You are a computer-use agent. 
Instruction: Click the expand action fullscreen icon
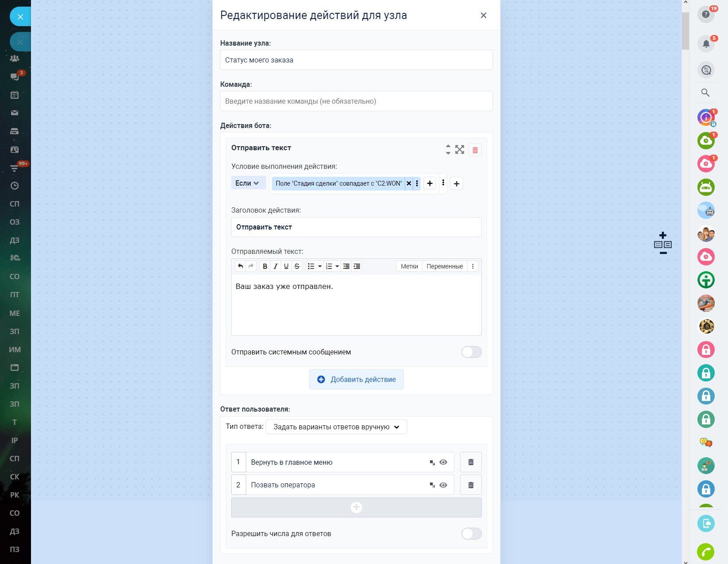click(x=460, y=150)
